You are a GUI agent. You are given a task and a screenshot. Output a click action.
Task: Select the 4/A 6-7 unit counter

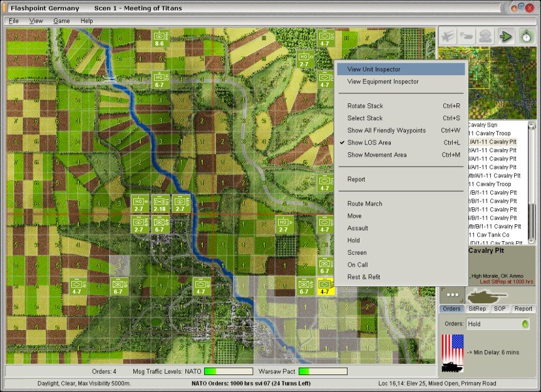(305, 287)
